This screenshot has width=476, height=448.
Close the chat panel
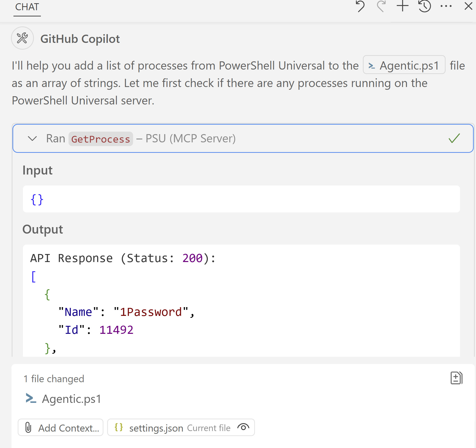tap(468, 6)
